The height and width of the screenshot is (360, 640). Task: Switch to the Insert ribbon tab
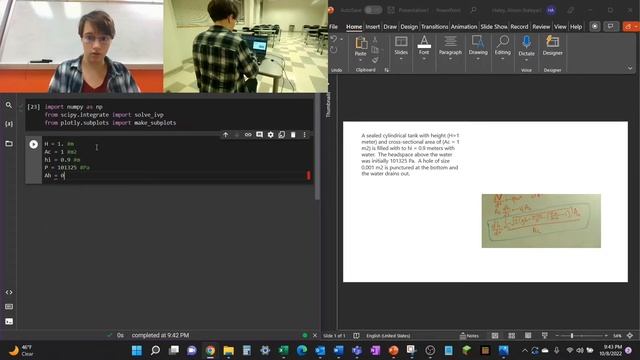click(372, 27)
